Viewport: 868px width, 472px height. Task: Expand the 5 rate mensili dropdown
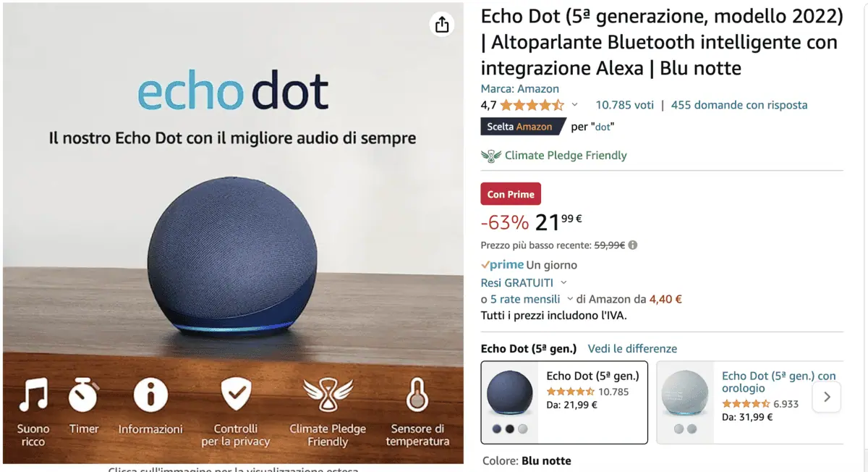570,299
